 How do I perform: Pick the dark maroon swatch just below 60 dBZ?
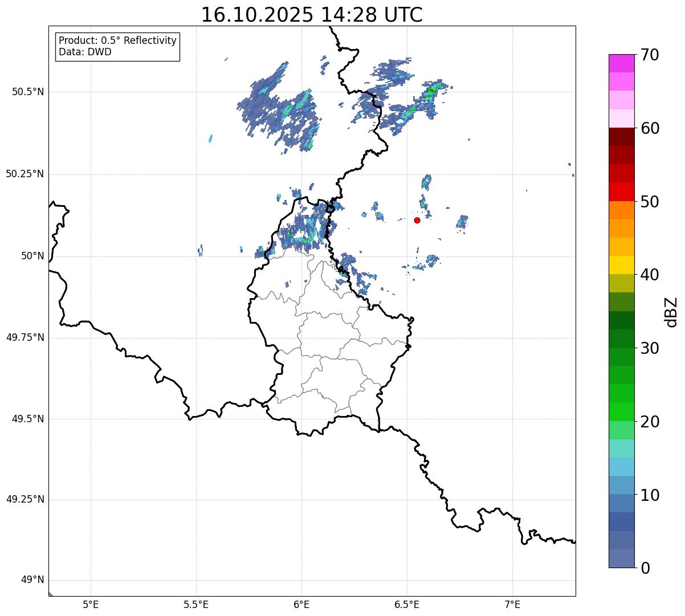click(621, 137)
